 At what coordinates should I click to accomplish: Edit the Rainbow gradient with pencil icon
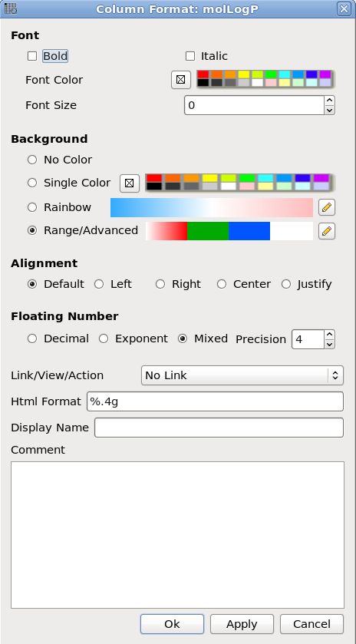[x=327, y=207]
